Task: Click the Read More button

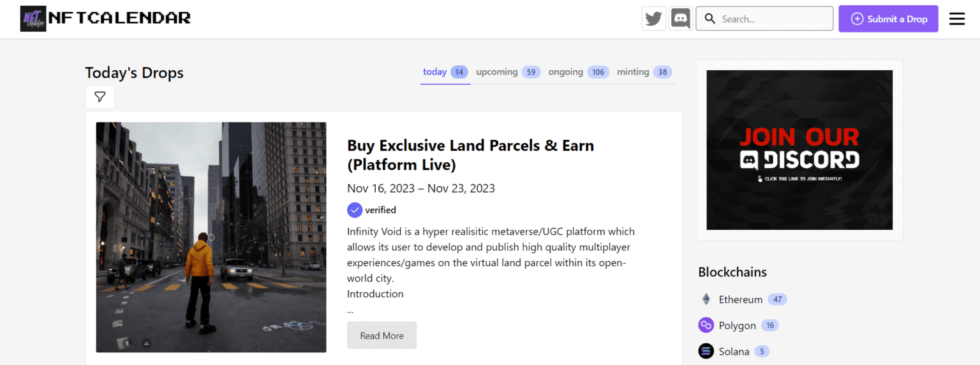Action: click(x=382, y=336)
